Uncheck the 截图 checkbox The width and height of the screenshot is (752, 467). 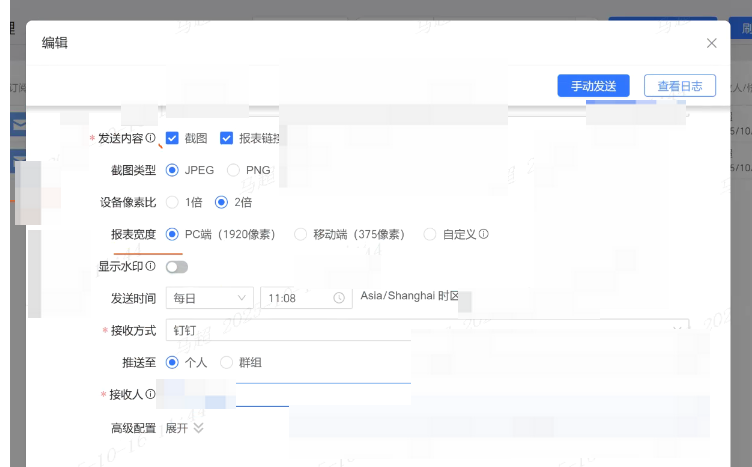(x=172, y=138)
